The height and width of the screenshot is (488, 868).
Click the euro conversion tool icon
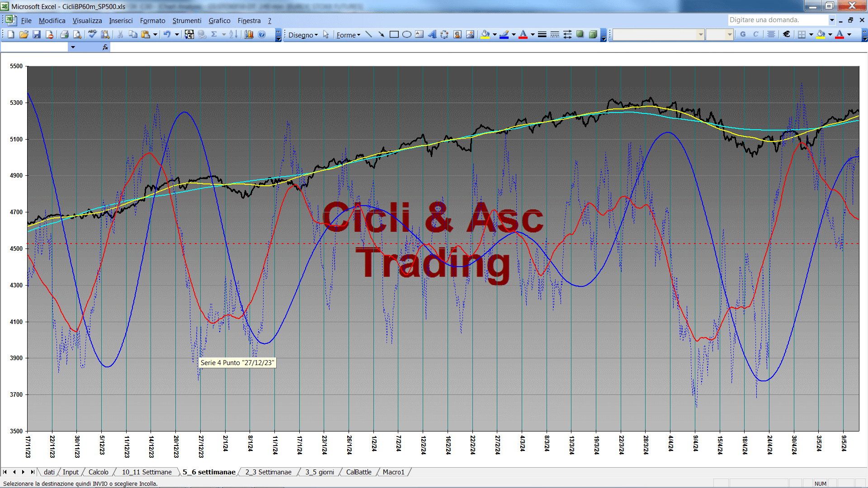pyautogui.click(x=189, y=34)
